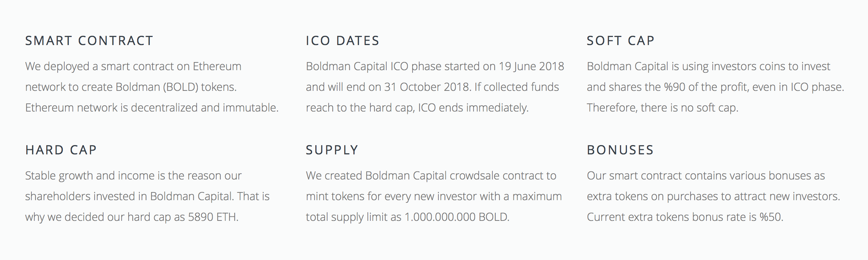This screenshot has width=868, height=260.
Task: Select the SOFT CAP heading
Action: [620, 41]
